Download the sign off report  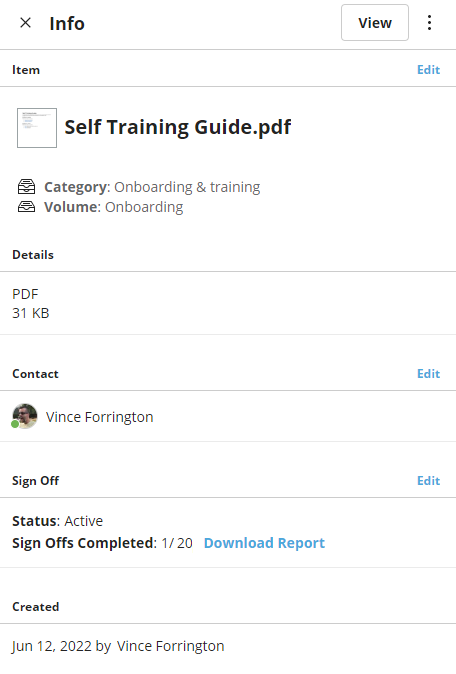[264, 543]
